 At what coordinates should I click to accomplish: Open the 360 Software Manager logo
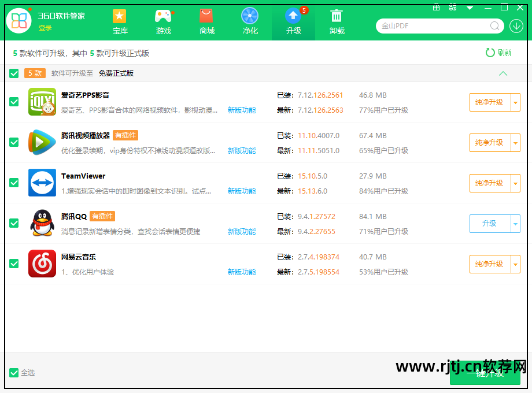pos(19,21)
